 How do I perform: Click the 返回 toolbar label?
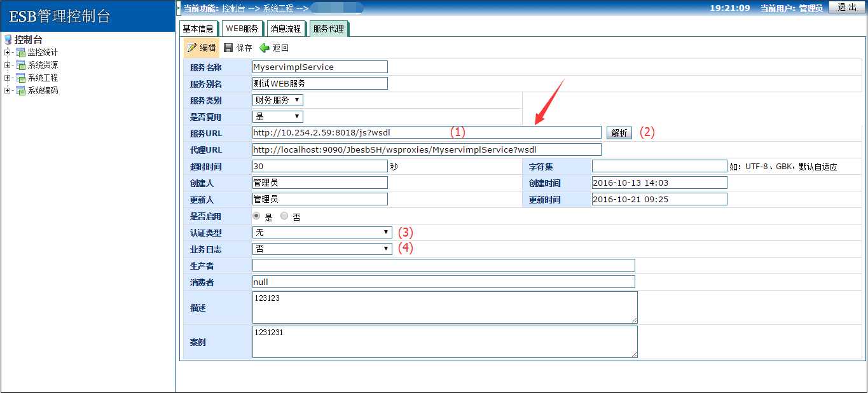(x=280, y=48)
